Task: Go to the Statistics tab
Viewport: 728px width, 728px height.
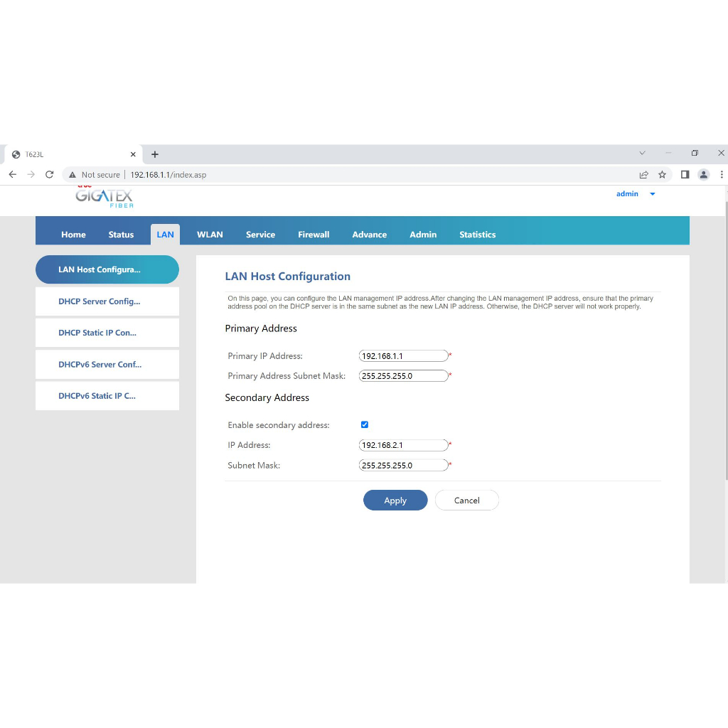Action: 477,235
